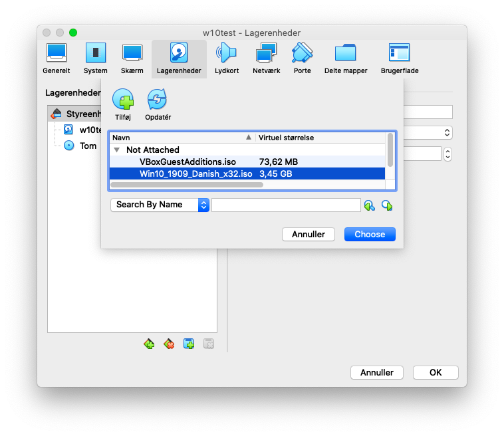504x436 pixels.
Task: Click the media search text field
Action: tap(286, 205)
